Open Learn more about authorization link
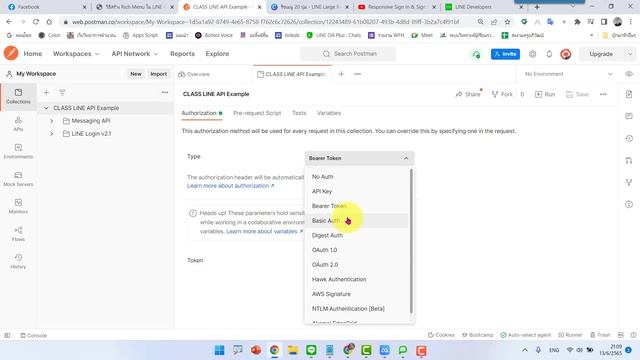Screen dimensions: 640x360 (x=231, y=186)
